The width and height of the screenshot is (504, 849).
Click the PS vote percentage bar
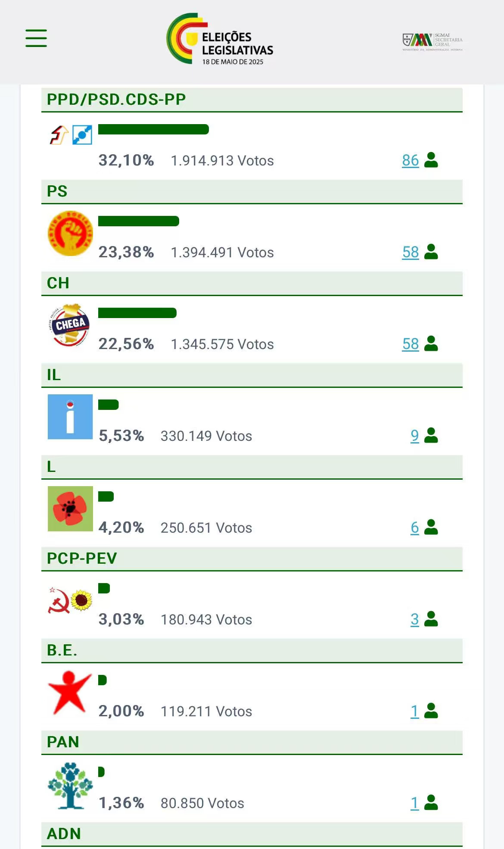tap(138, 221)
